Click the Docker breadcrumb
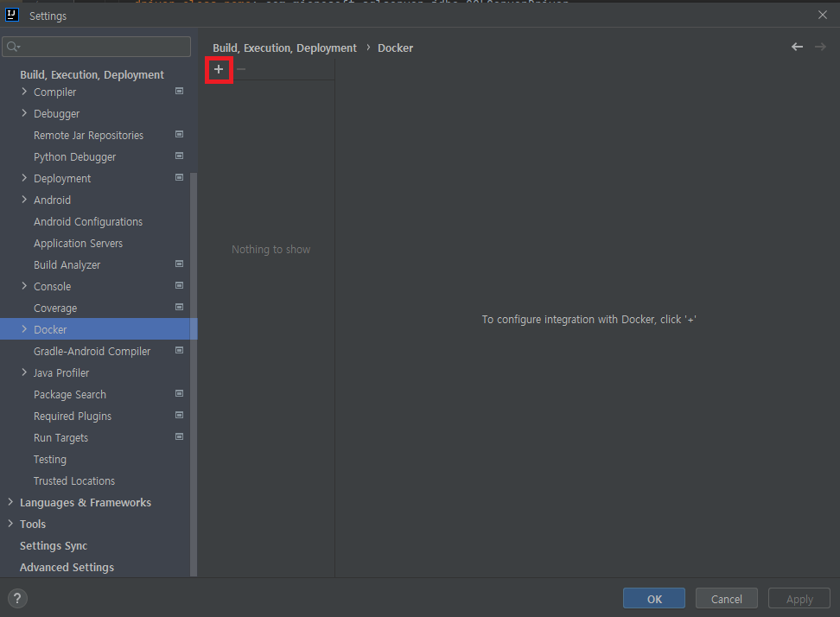Viewport: 840px width, 617px height. coord(395,48)
